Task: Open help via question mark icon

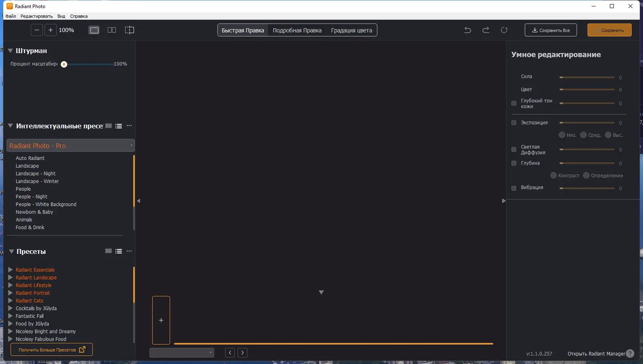Action: click(630, 353)
